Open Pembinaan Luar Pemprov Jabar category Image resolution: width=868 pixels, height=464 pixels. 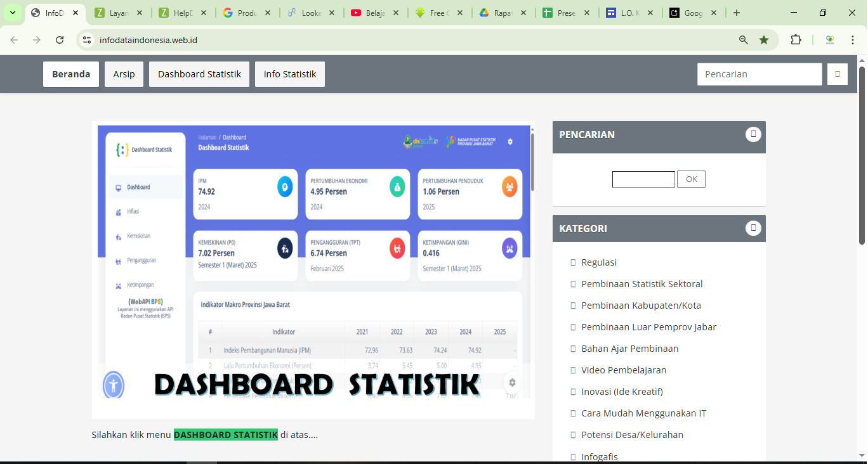(649, 327)
